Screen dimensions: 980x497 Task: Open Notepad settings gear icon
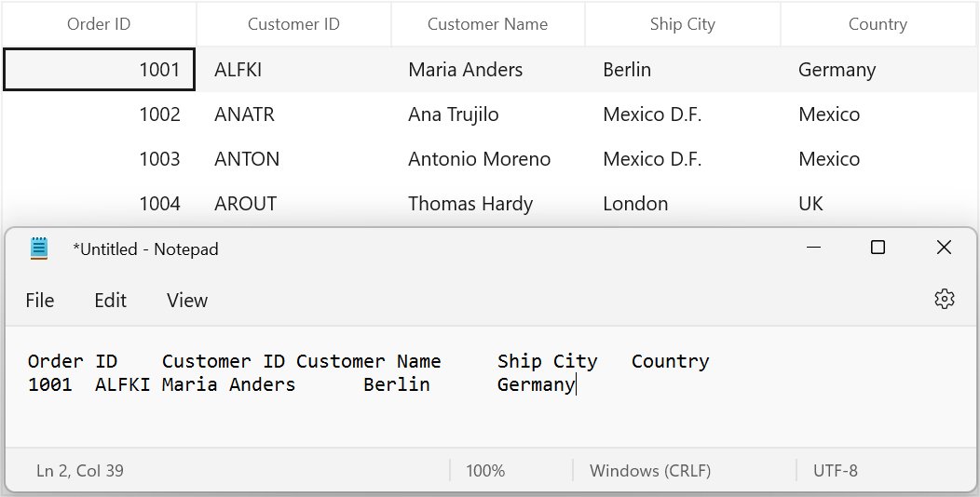point(944,299)
